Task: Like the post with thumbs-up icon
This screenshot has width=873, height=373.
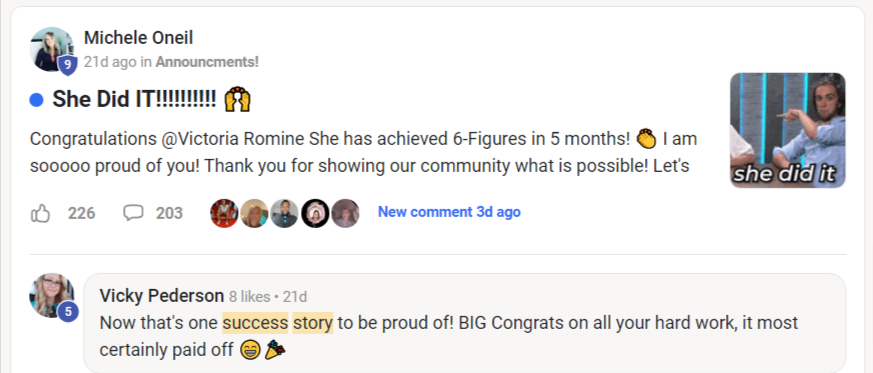Action: (41, 213)
